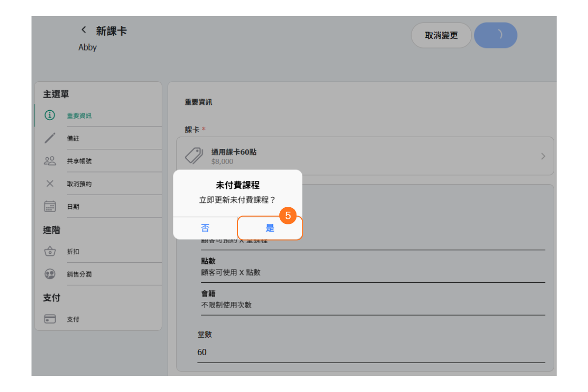Select the 會籍 unlimited usage option
The image size is (588, 392).
[372, 299]
